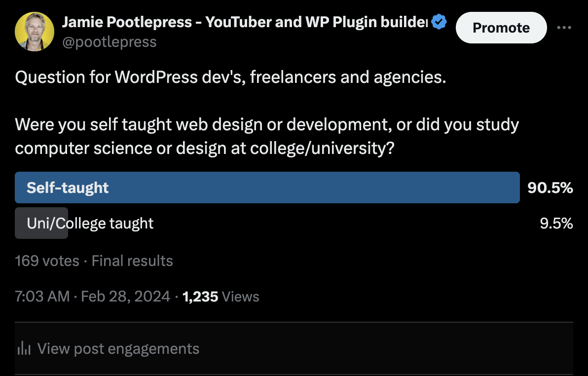Click the 169 votes count
The image size is (588, 376).
coord(47,261)
